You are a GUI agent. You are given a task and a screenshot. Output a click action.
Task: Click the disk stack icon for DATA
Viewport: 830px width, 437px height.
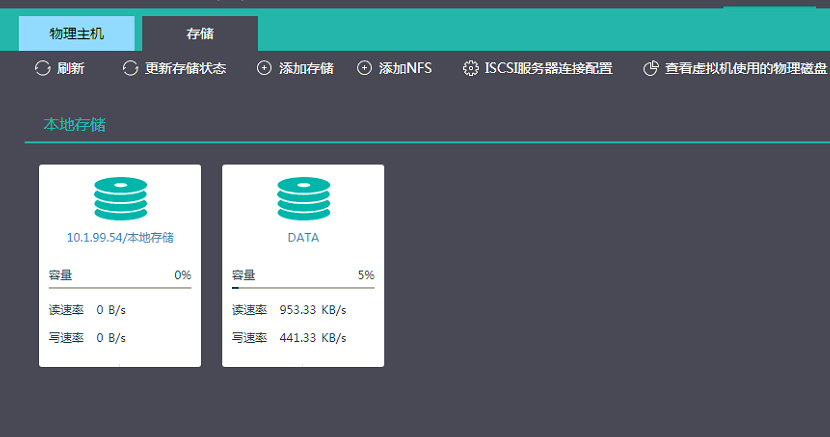(x=304, y=198)
